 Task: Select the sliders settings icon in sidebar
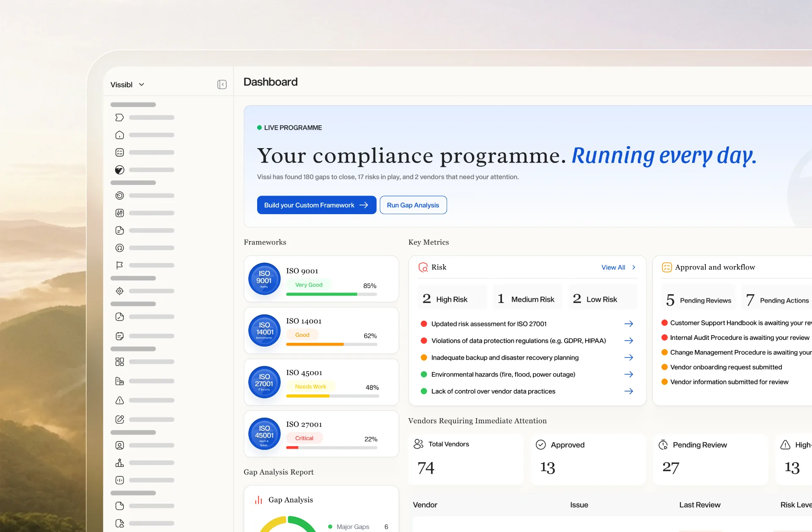pos(120,213)
